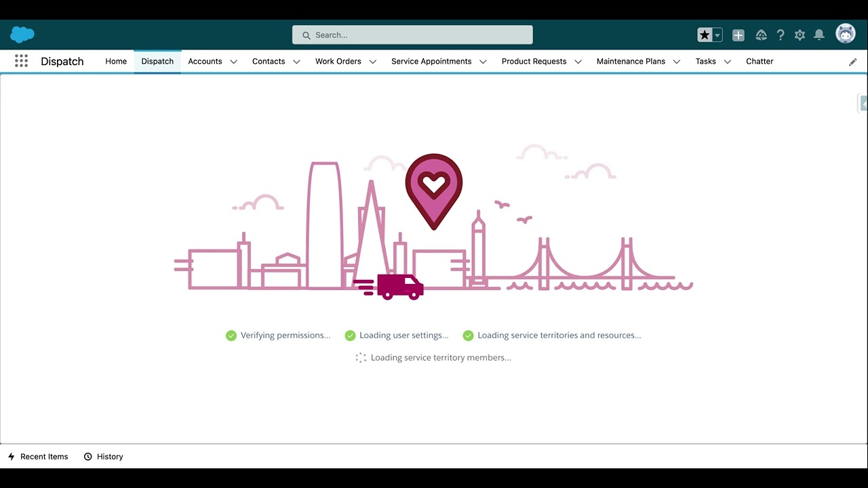This screenshot has width=868, height=488.
Task: Click 'Loading service territory members...' text
Action: 441,358
